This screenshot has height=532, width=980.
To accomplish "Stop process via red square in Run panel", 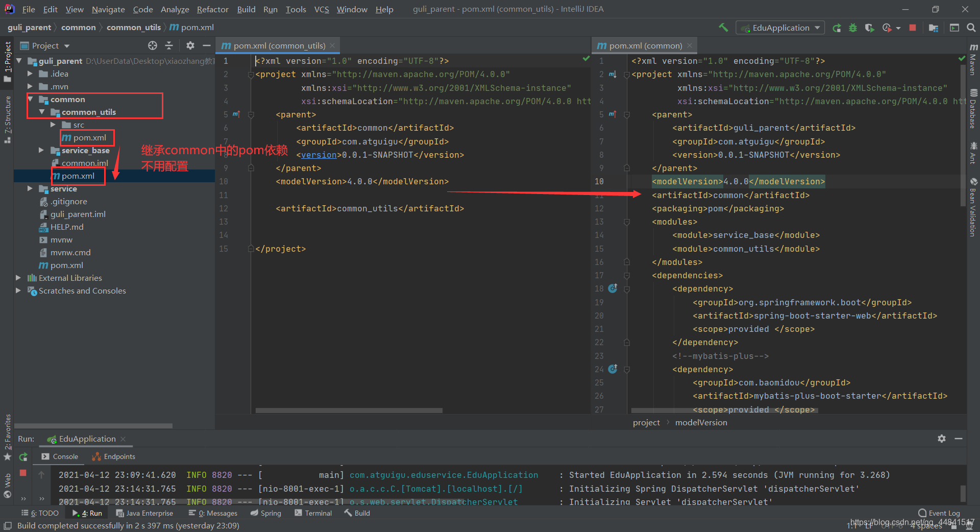I will pos(23,473).
